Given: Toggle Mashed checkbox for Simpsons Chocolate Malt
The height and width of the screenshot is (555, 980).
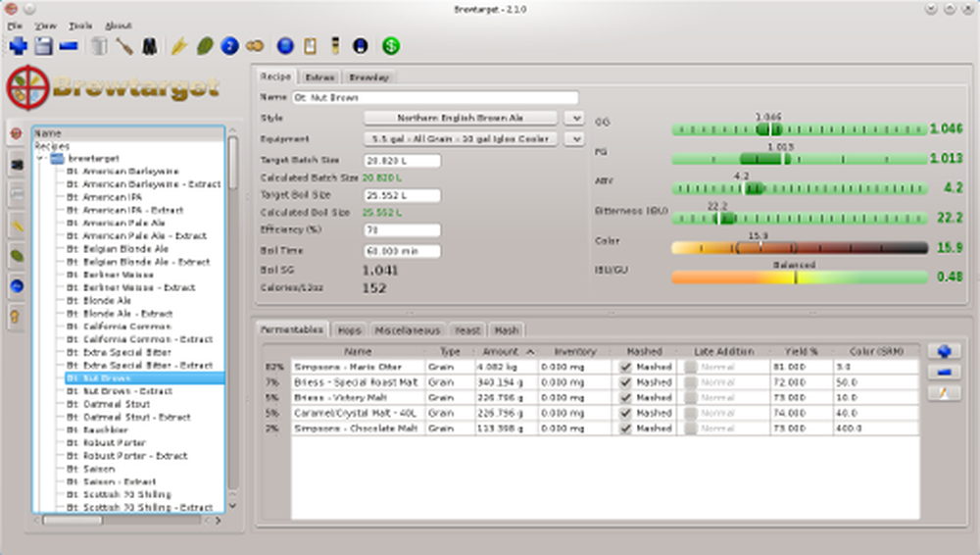Looking at the screenshot, I should [625, 428].
